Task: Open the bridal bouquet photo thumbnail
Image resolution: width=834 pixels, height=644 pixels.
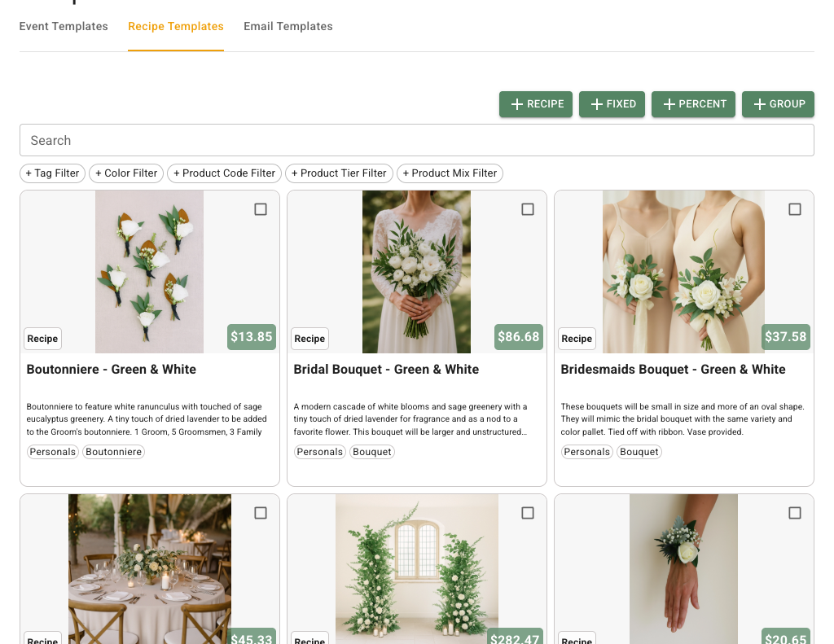Action: tap(416, 272)
